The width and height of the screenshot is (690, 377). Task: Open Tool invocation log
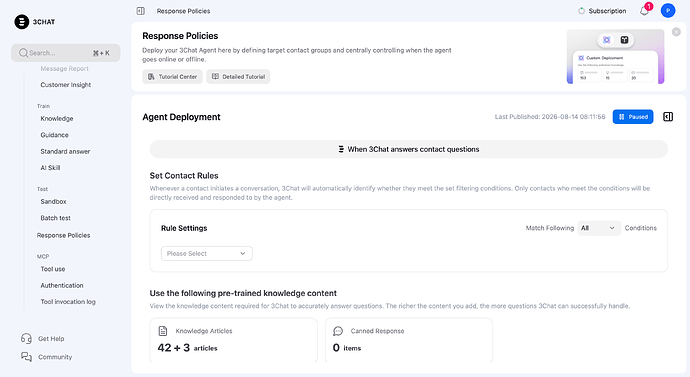click(68, 302)
